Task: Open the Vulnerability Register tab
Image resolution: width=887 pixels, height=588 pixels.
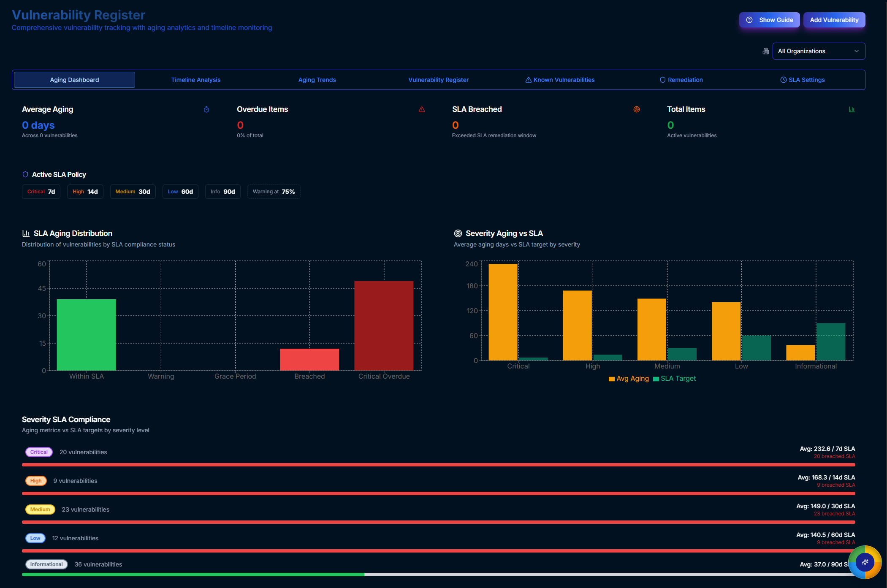Action: coord(438,80)
